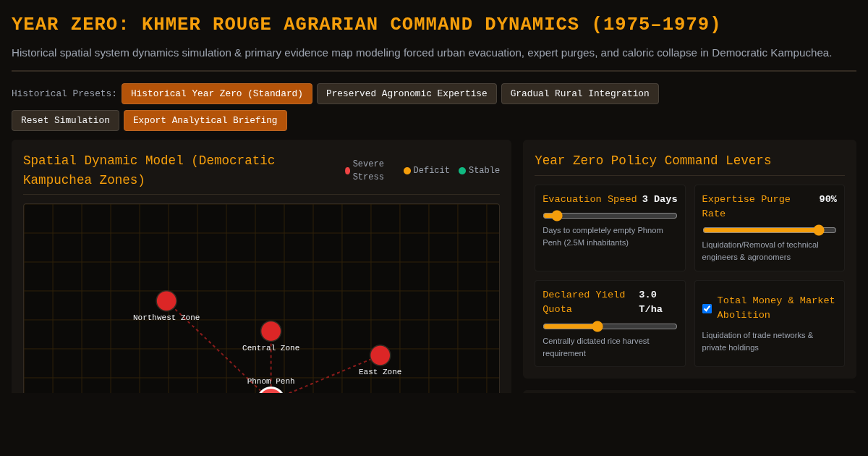This screenshot has width=868, height=456.
Task: Select the Phnom Penh node
Action: pyautogui.click(x=271, y=391)
